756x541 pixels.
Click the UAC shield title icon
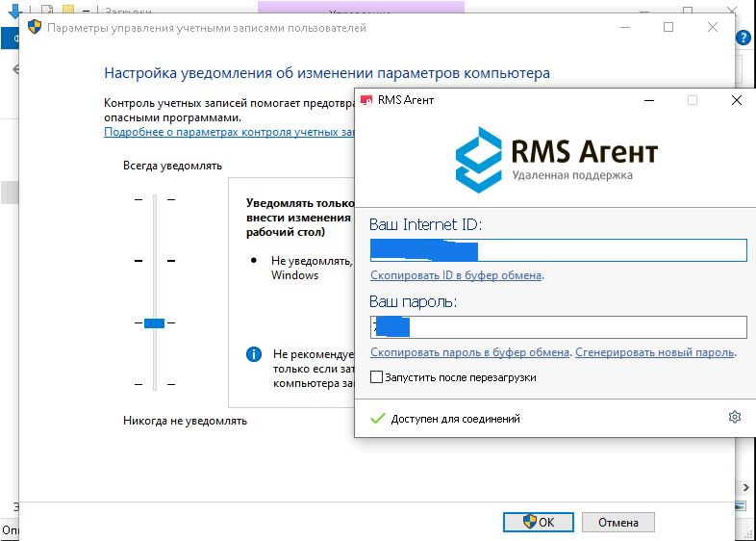tap(35, 27)
